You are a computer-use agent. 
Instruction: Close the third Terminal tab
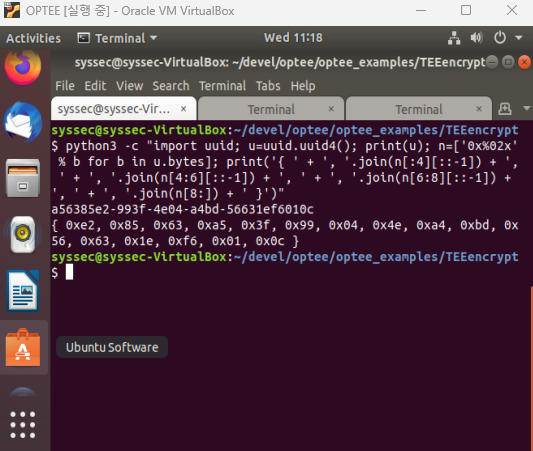point(479,109)
